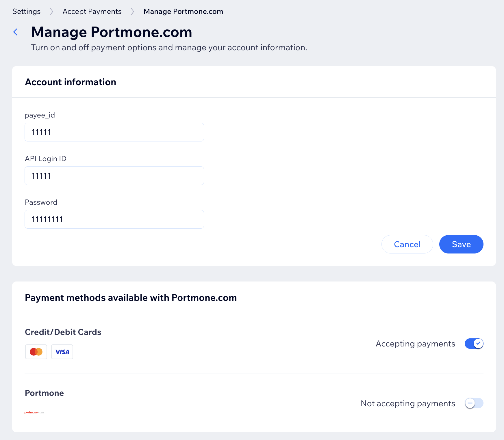The width and height of the screenshot is (504, 440).
Task: Click the "Accepting payments" status label
Action: (415, 344)
